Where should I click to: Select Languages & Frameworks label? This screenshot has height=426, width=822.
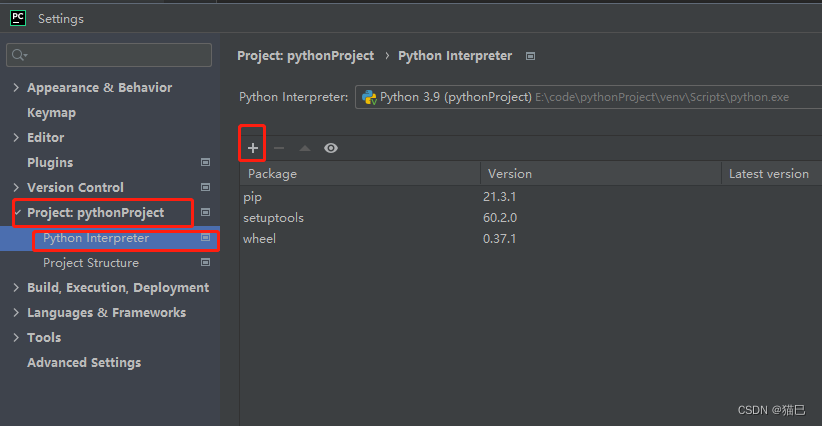[106, 313]
